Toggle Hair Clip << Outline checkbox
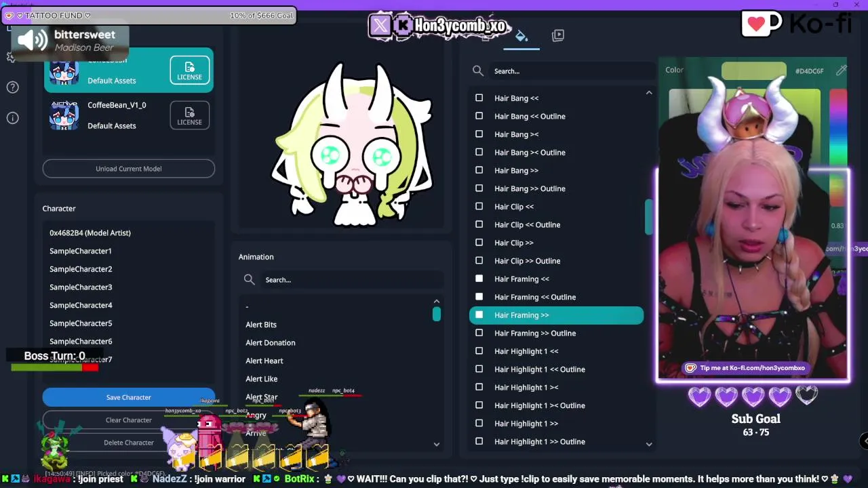The image size is (868, 488). [479, 225]
